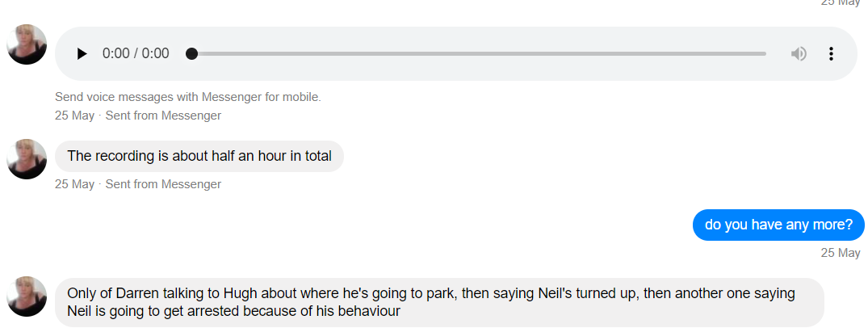Click the middle of the audio progress track
868x328 pixels.
[479, 54]
